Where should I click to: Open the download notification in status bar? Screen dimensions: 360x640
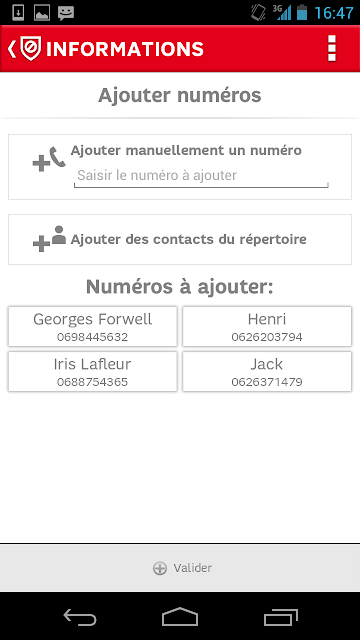click(18, 13)
